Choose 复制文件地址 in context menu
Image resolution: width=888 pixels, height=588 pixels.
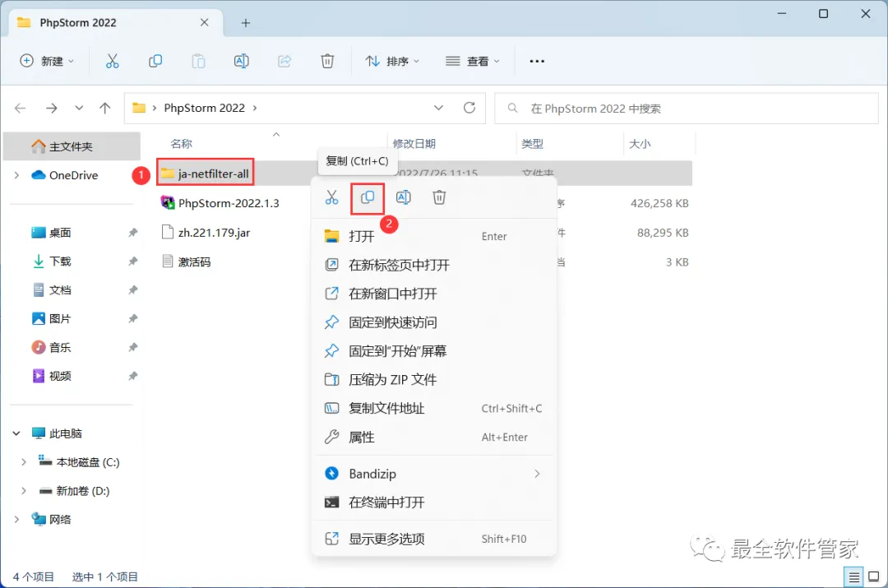click(434, 409)
